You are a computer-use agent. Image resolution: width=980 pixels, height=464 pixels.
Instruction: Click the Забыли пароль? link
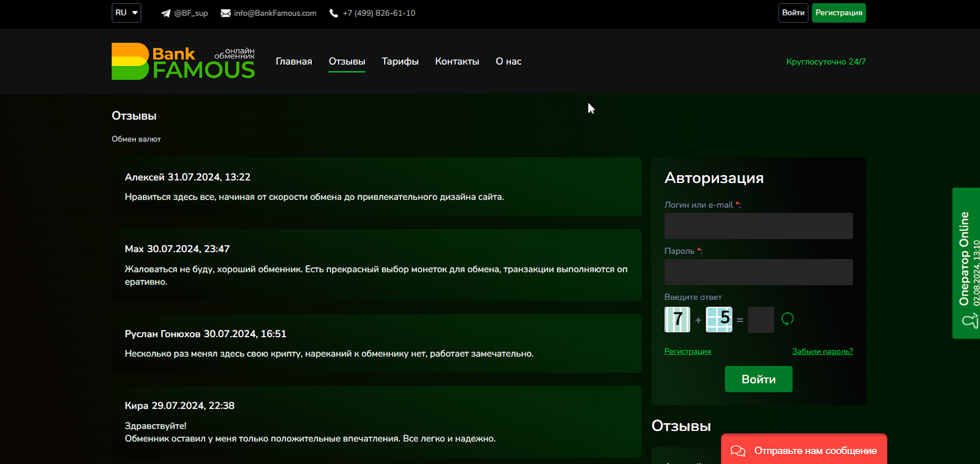click(x=822, y=351)
